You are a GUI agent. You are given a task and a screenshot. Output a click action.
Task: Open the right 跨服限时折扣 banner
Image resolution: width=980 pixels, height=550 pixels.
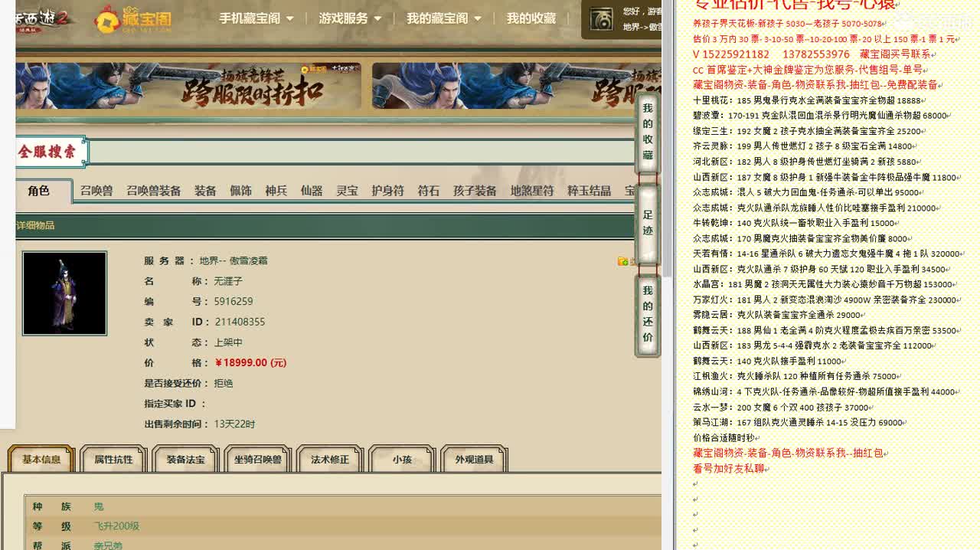517,86
